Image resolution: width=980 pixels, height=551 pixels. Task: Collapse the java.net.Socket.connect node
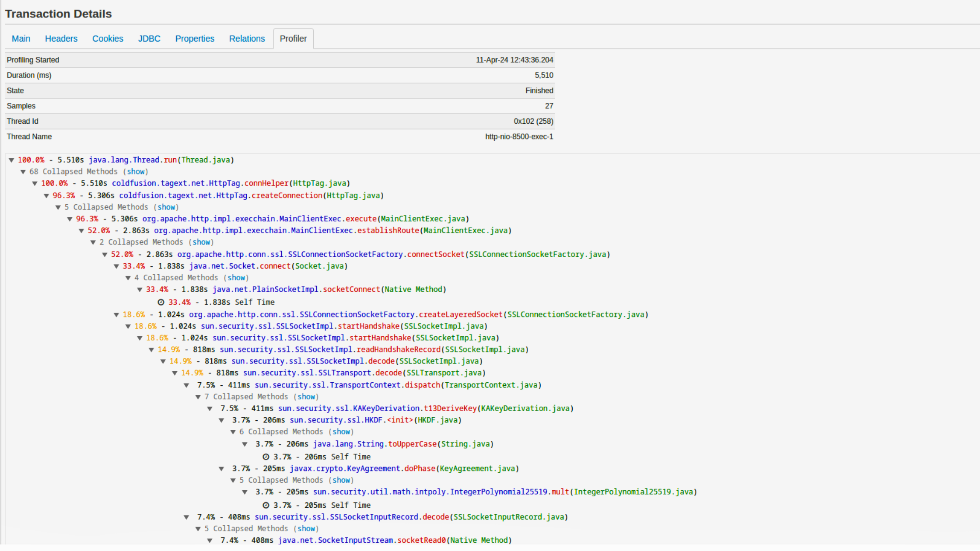click(116, 266)
